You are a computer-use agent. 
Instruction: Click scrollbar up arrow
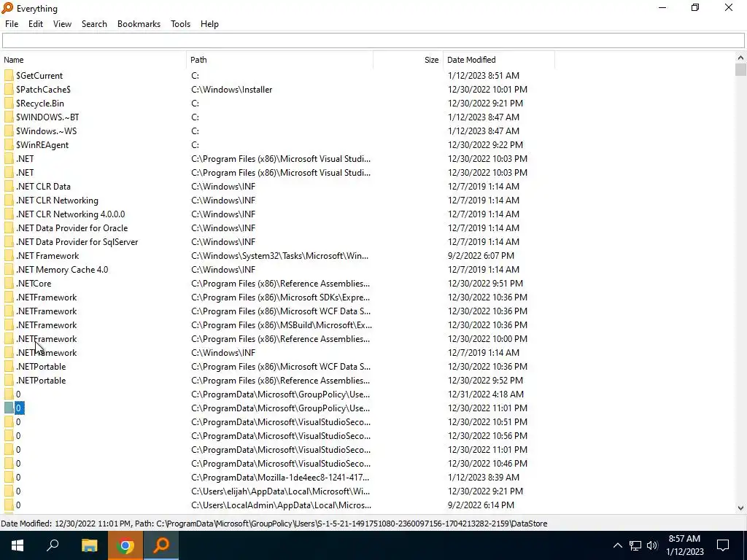pos(740,58)
